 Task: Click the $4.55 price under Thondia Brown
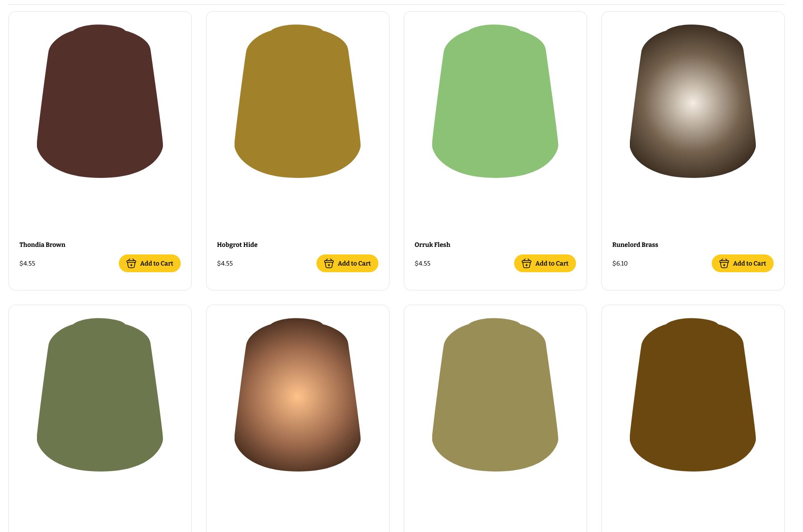(27, 263)
